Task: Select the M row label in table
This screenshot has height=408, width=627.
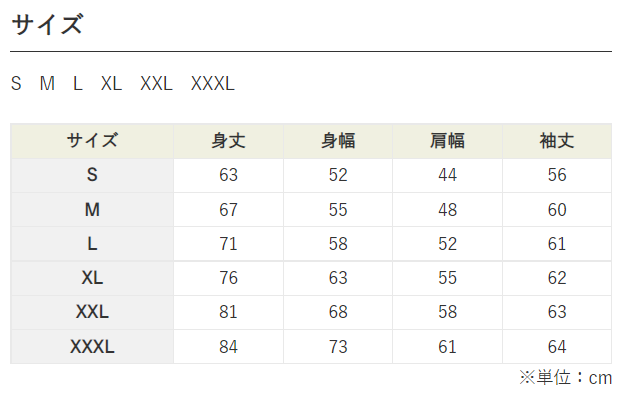Action: [92, 210]
